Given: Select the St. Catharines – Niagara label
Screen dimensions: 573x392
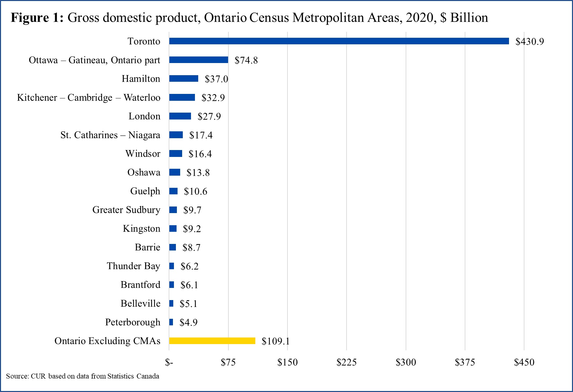Looking at the screenshot, I should pyautogui.click(x=110, y=135).
